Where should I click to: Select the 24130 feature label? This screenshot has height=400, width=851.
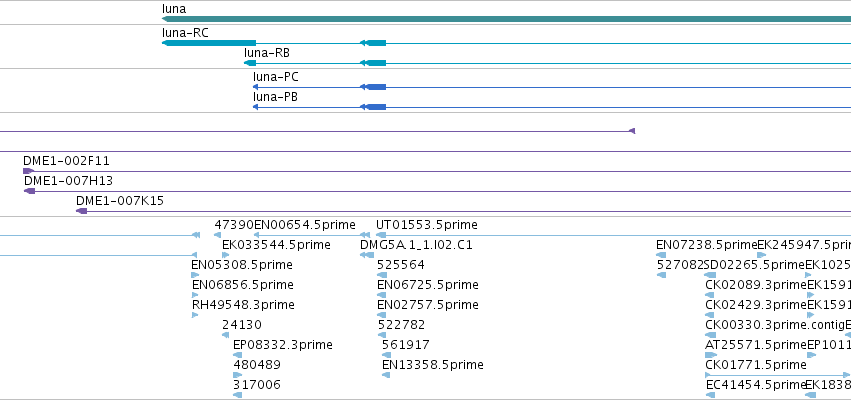[x=242, y=325]
